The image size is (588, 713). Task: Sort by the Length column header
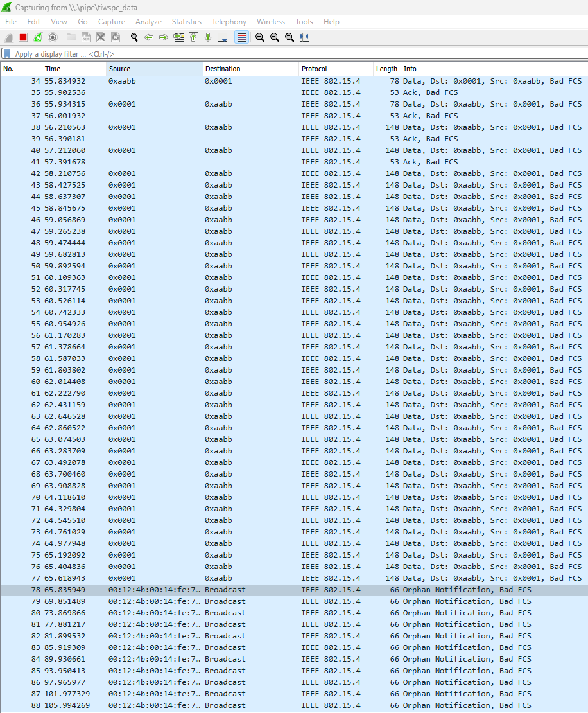click(x=386, y=69)
